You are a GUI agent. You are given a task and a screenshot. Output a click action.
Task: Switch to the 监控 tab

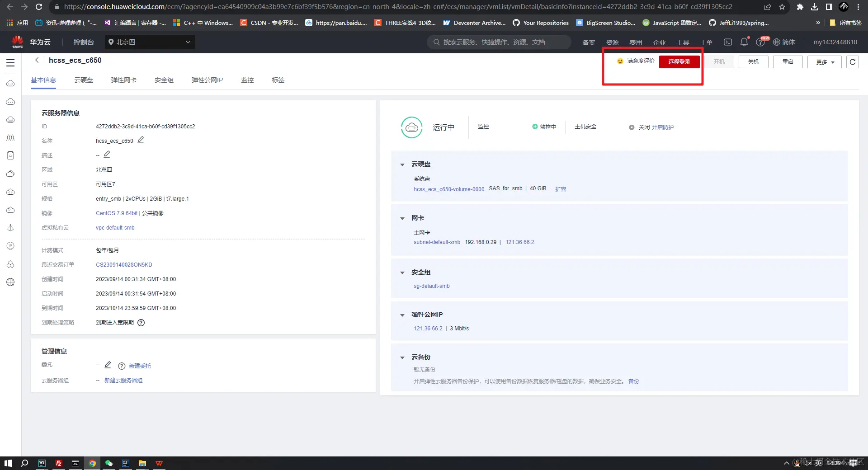(247, 80)
